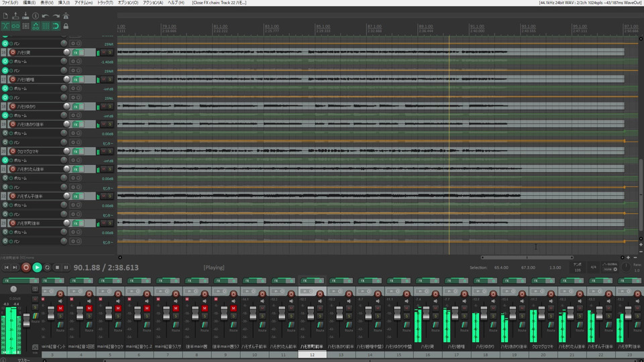Click the volume fader on mixer strip 18

coord(484,314)
